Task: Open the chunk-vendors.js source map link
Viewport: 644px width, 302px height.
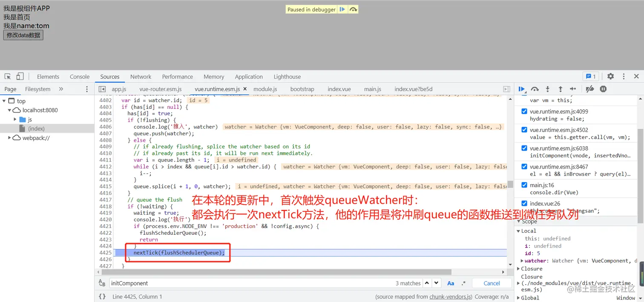Action: pos(451,296)
